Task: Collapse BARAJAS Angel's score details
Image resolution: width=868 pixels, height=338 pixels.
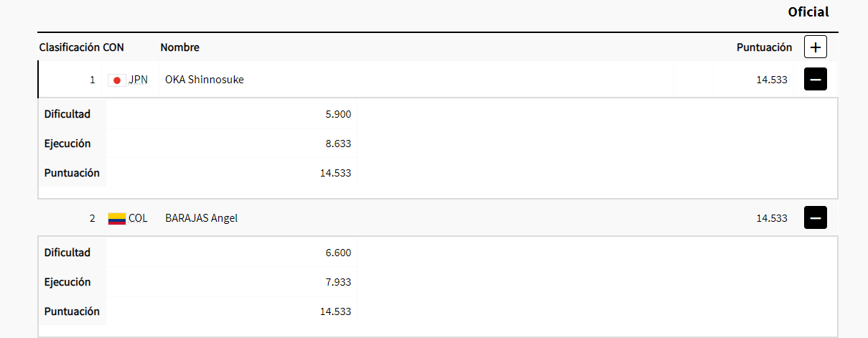Action: coord(815,217)
